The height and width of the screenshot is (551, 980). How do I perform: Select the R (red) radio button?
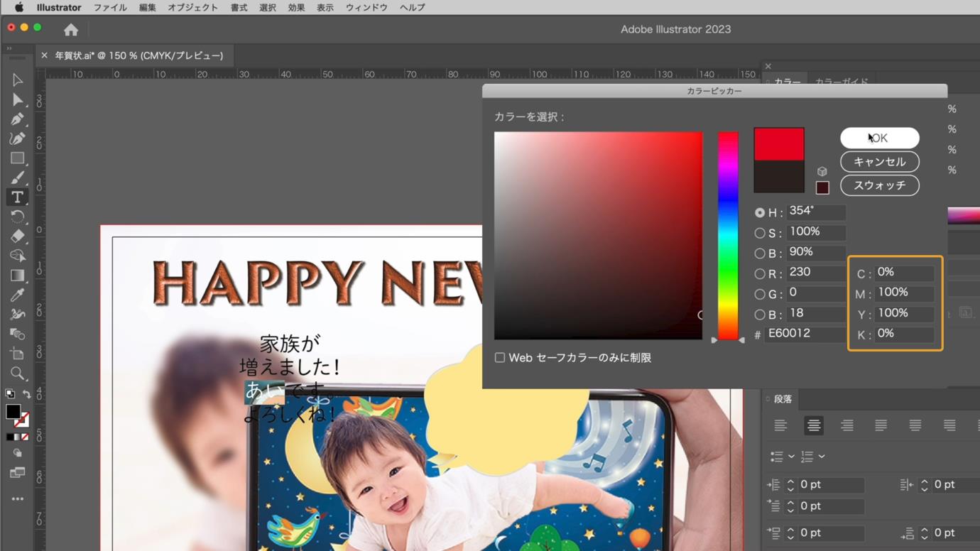click(x=760, y=273)
